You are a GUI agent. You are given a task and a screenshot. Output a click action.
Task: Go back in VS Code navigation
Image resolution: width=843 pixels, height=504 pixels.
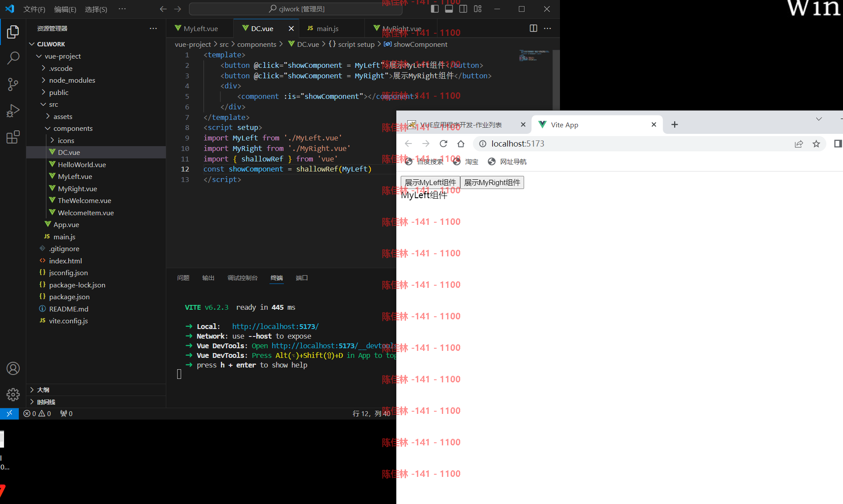pyautogui.click(x=163, y=9)
